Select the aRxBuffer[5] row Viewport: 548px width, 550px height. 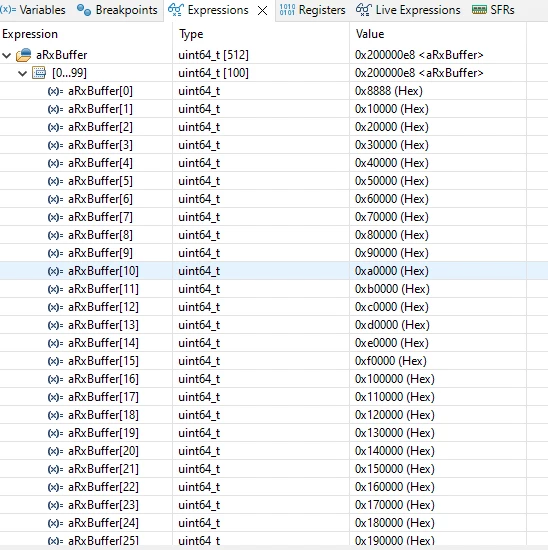pyautogui.click(x=274, y=181)
